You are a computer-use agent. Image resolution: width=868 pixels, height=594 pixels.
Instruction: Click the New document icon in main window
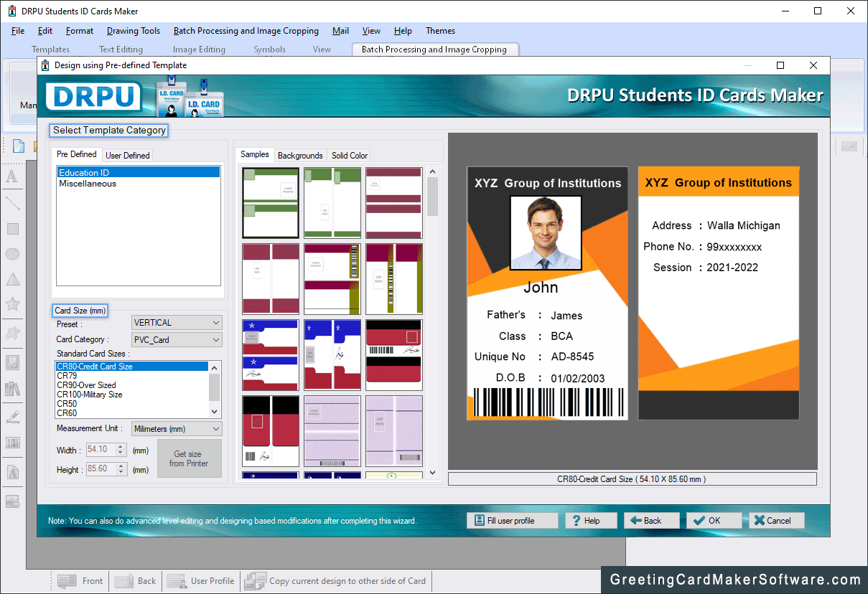pyautogui.click(x=18, y=146)
